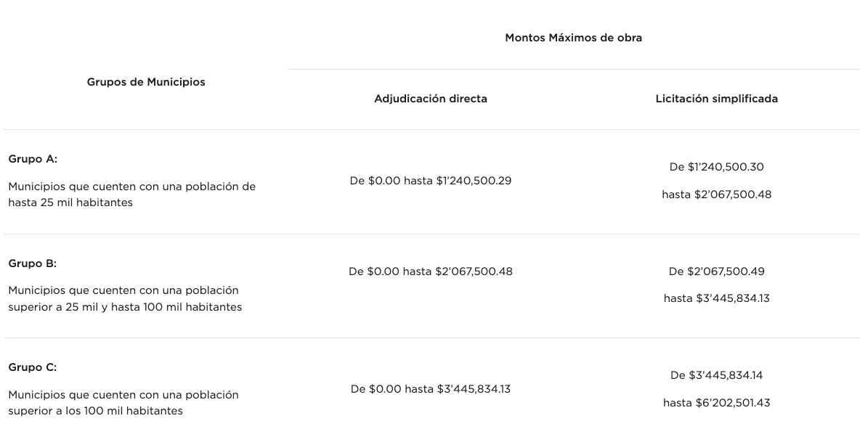Image resolution: width=868 pixels, height=429 pixels.
Task: Select the "Grupos de Municipios" column header
Action: pos(146,82)
